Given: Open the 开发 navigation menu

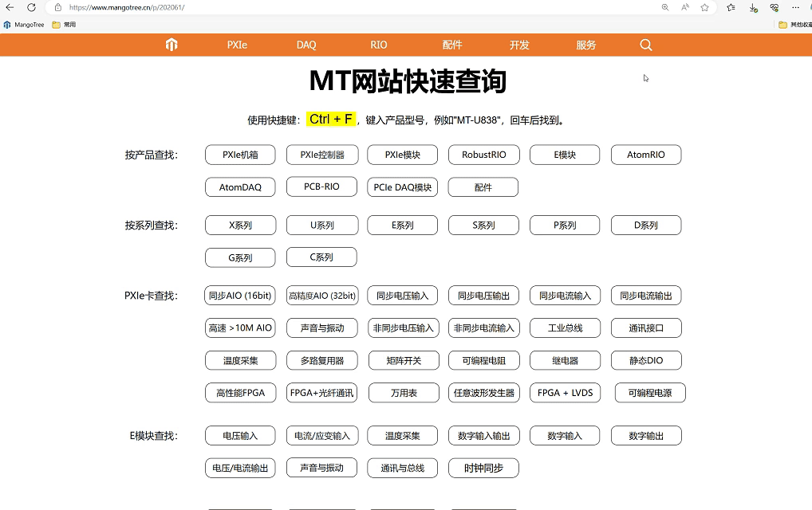Looking at the screenshot, I should click(519, 45).
